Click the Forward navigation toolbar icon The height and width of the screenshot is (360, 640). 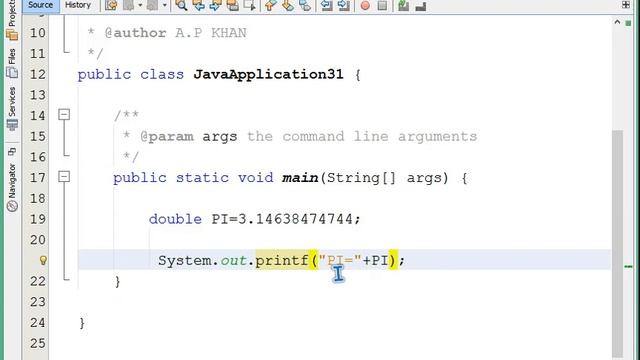(152, 5)
